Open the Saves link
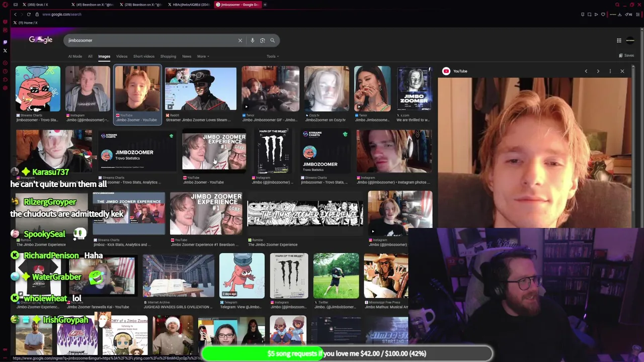Image resolution: width=644 pixels, height=362 pixels. click(x=626, y=55)
